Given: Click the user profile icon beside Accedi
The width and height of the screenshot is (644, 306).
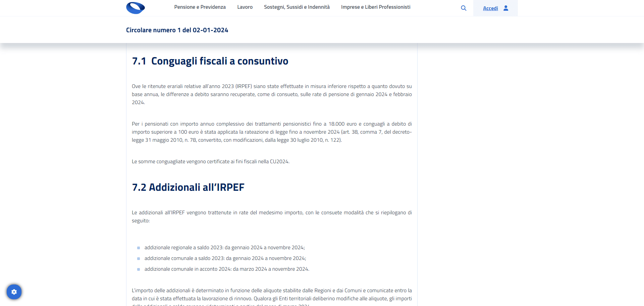Looking at the screenshot, I should tap(506, 8).
